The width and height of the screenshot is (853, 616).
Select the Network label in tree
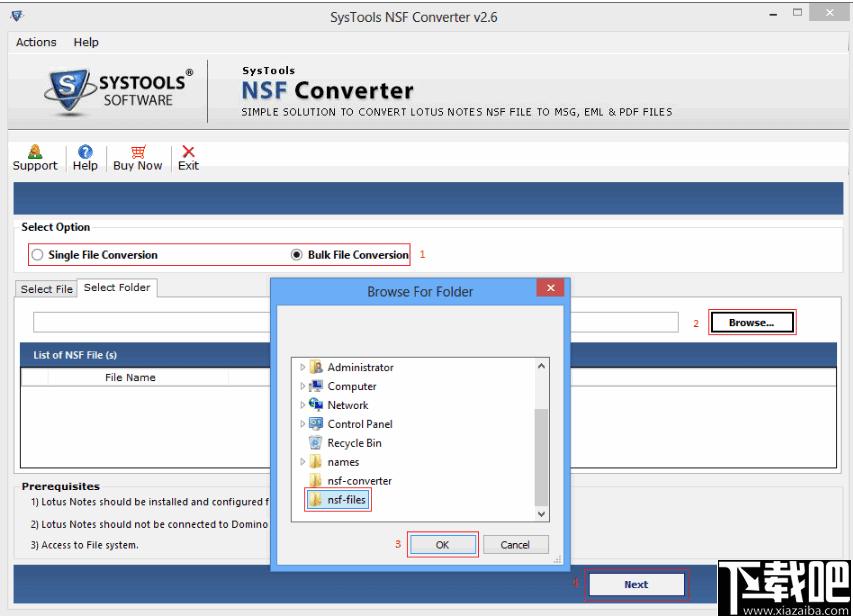[x=348, y=405]
